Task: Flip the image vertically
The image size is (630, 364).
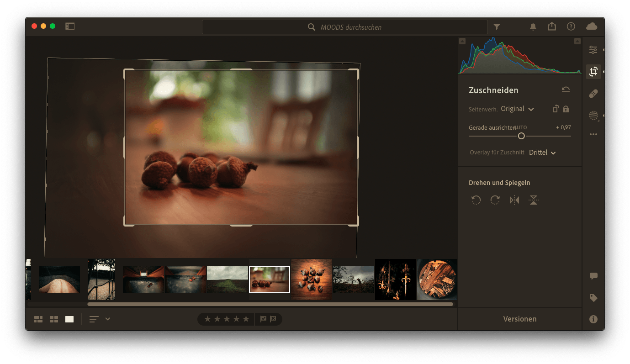Action: click(533, 200)
